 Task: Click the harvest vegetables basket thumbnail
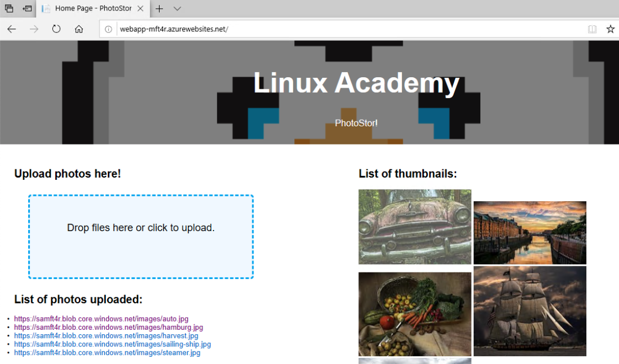point(415,314)
